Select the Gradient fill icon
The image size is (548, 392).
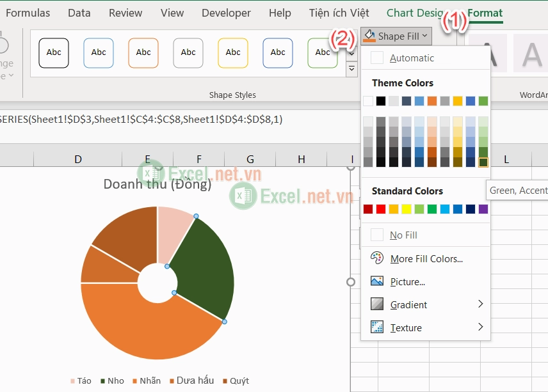point(376,304)
